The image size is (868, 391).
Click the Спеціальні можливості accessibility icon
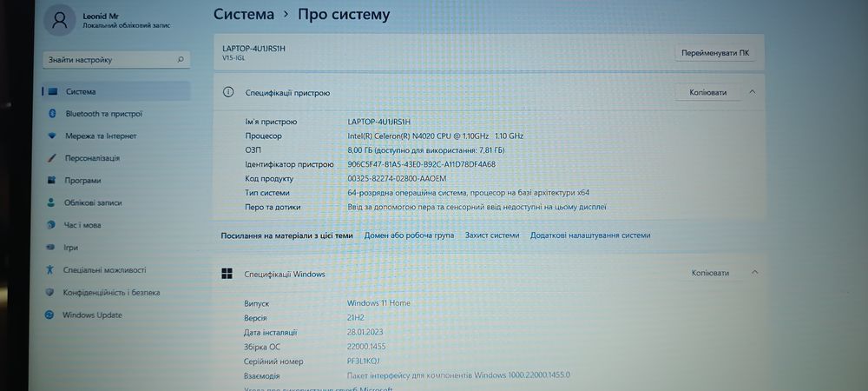pos(50,269)
